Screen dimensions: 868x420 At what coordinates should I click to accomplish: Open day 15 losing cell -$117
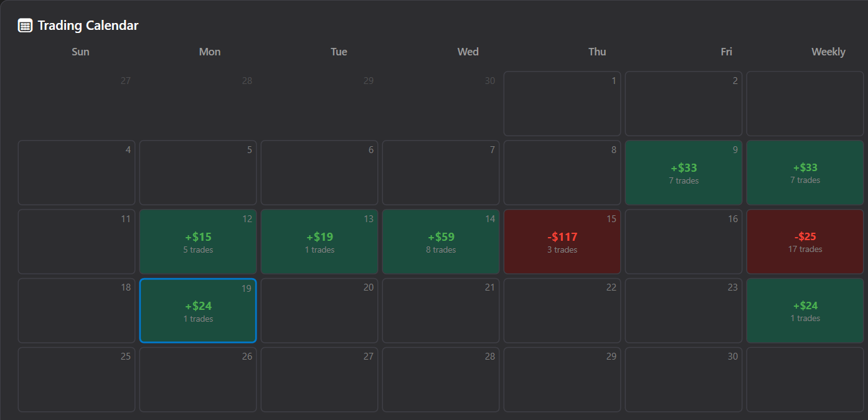point(562,241)
